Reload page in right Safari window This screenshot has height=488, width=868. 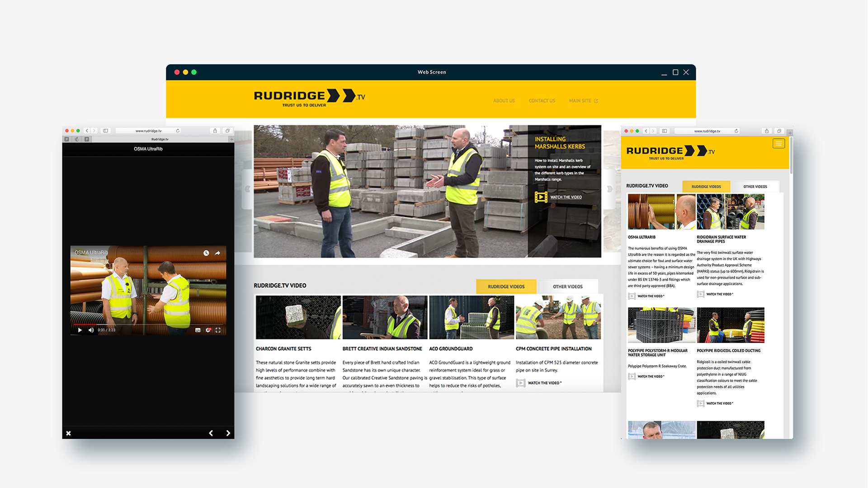736,131
